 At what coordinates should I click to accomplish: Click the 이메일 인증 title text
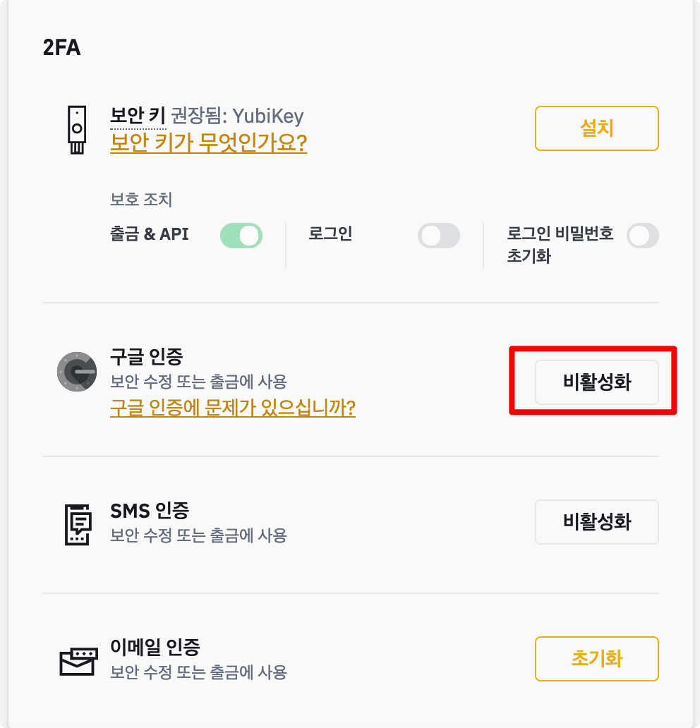pyautogui.click(x=155, y=647)
